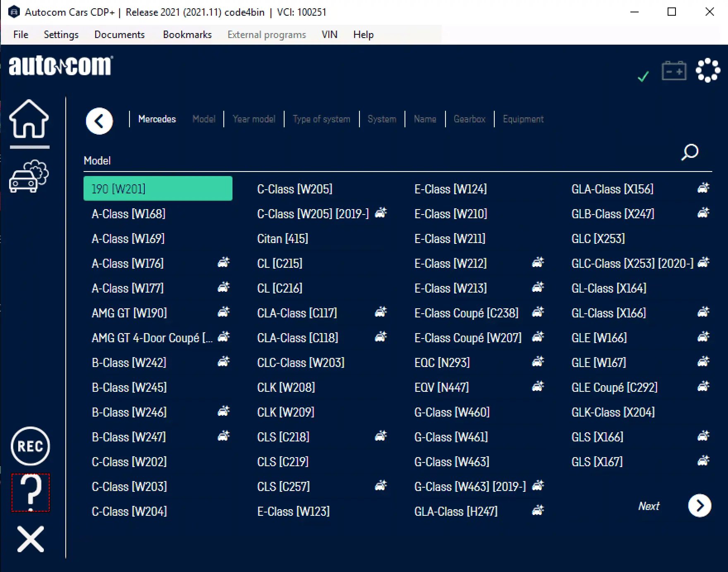Click the car icon beside GLE Coupé [C292]
The height and width of the screenshot is (572, 728).
click(x=704, y=386)
